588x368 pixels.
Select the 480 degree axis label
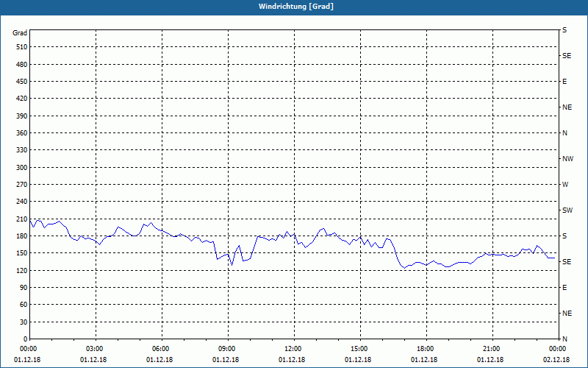click(x=22, y=65)
